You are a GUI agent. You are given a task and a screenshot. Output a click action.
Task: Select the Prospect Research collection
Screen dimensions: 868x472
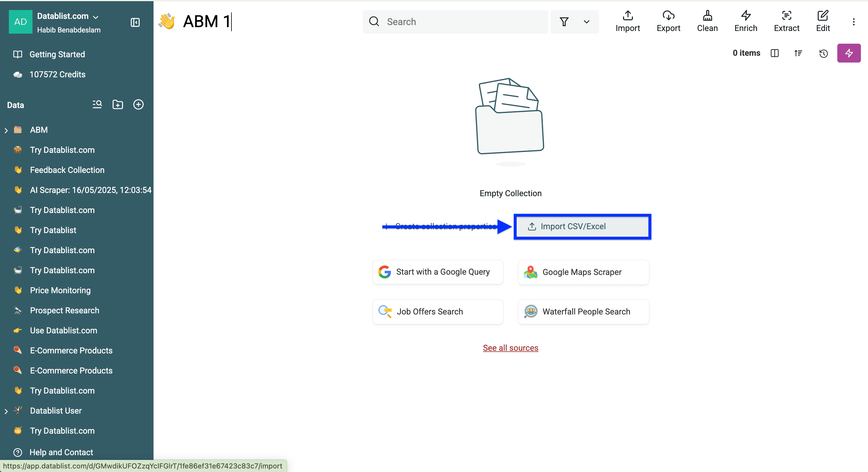click(64, 310)
